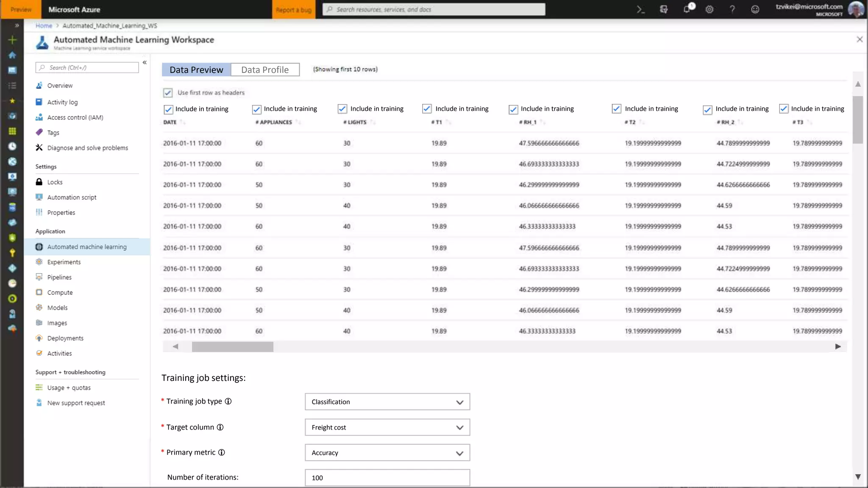
Task: Open Azure Cloud Shell icon
Action: pos(640,9)
